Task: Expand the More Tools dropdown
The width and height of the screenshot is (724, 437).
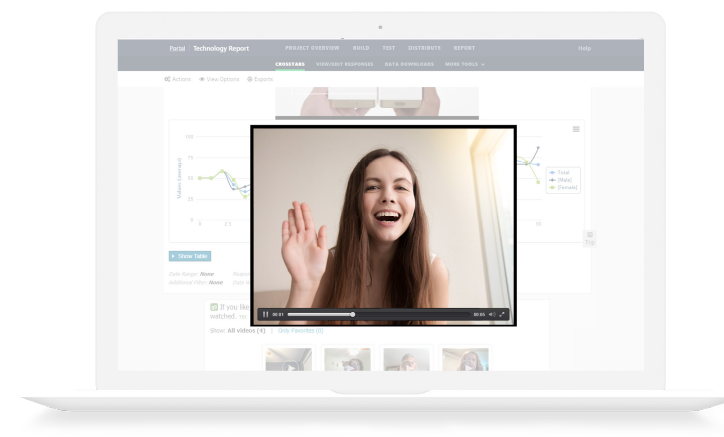Action: point(465,64)
